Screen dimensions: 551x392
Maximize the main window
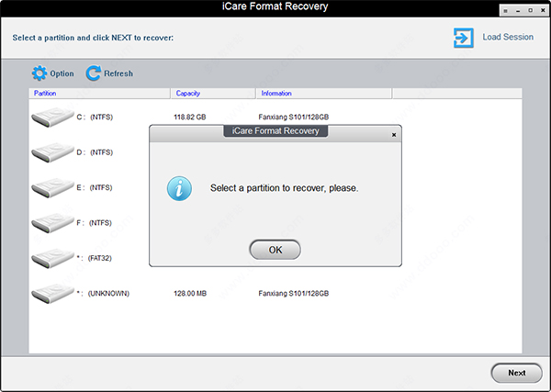point(530,10)
